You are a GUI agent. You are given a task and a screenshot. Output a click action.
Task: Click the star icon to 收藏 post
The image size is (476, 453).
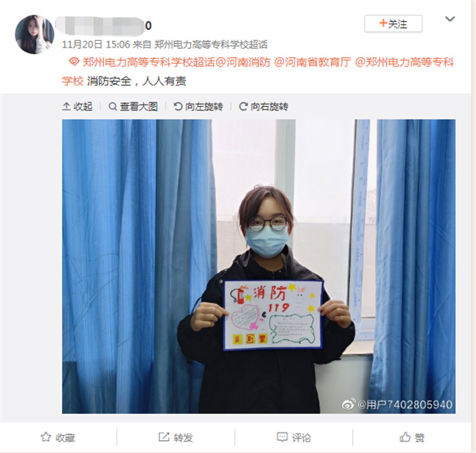pos(46,437)
